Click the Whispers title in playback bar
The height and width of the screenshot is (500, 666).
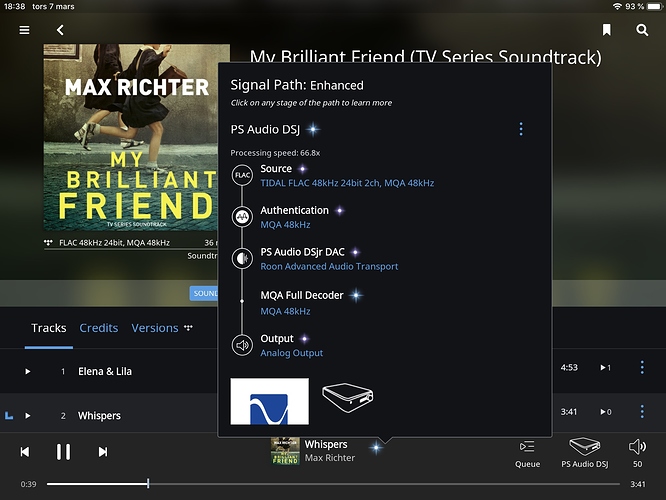coord(326,444)
